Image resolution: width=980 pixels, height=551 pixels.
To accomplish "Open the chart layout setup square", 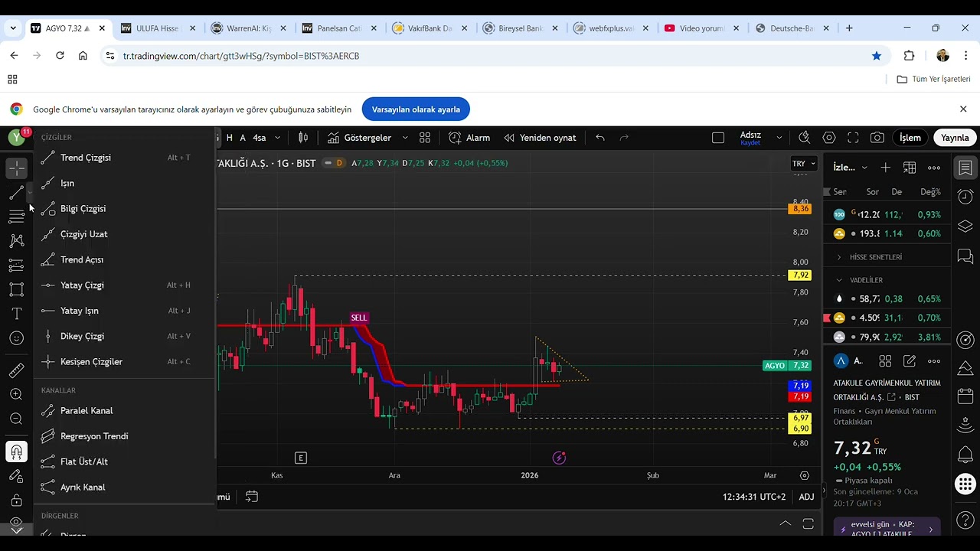I will (x=718, y=138).
